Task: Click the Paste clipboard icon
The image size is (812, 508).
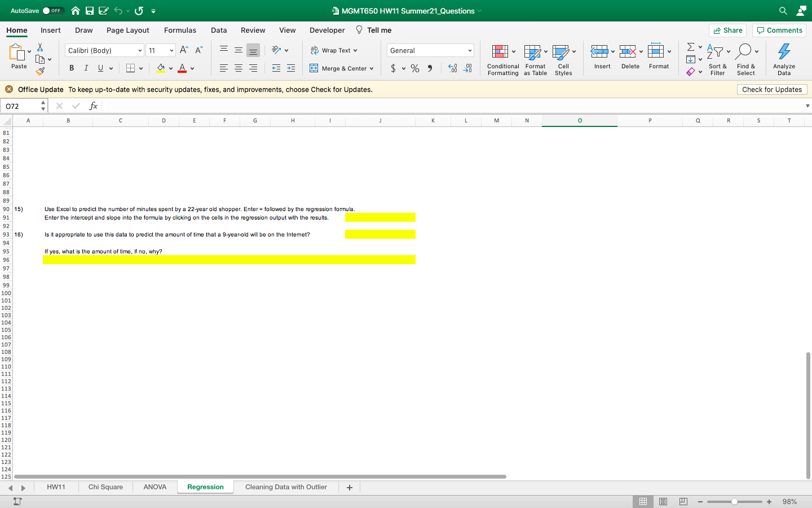Action: (17, 52)
